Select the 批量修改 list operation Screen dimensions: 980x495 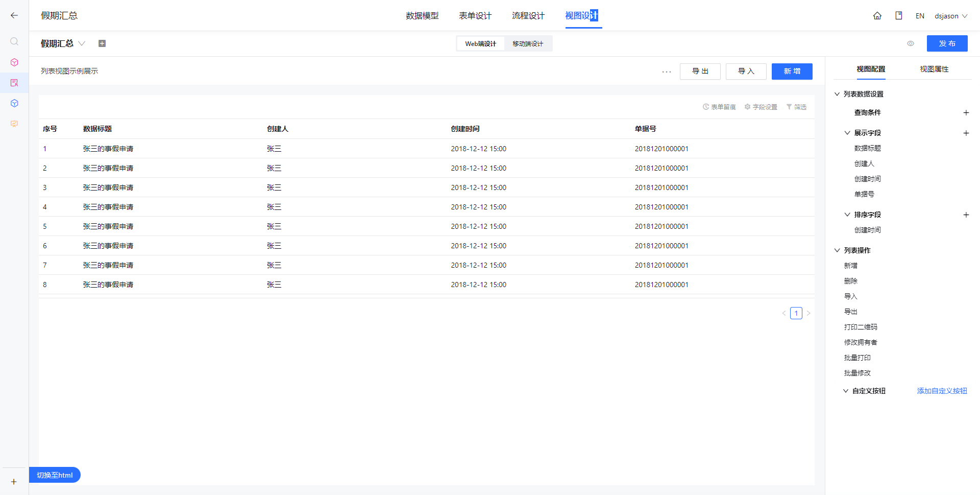click(x=857, y=373)
